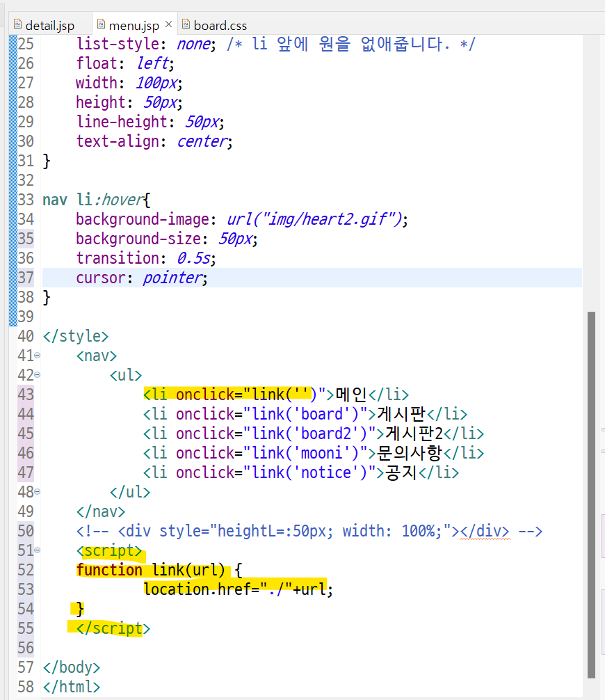Collapse the script fold at line 51
This screenshot has height=700, width=605.
coord(38,550)
